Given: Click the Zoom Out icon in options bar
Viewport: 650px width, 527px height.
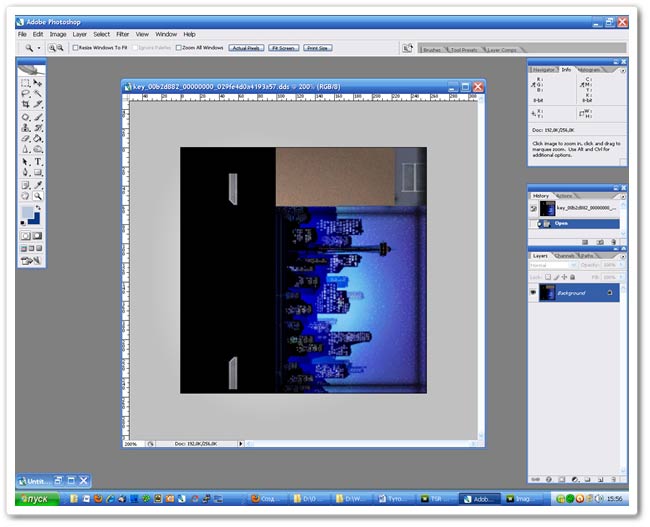Looking at the screenshot, I should click(x=59, y=47).
